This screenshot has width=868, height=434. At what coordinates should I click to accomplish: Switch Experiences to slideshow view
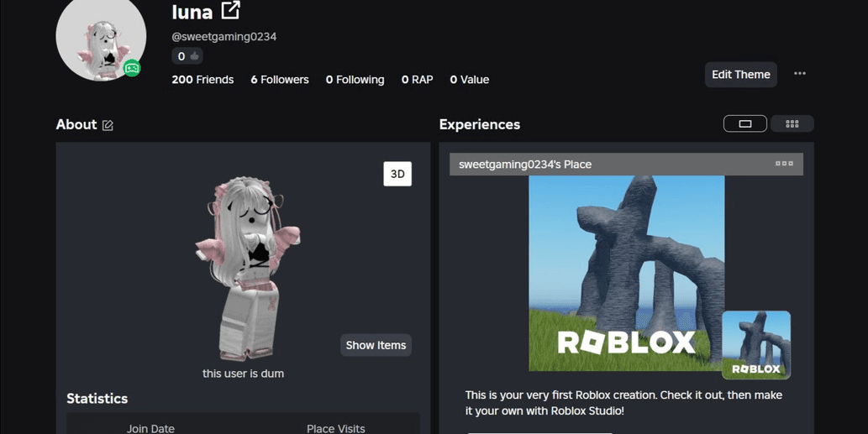coord(745,124)
